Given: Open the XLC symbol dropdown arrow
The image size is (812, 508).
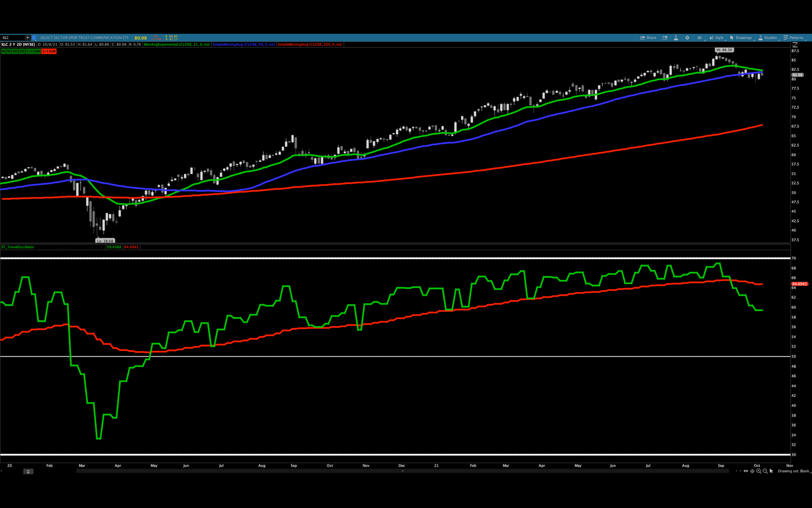Looking at the screenshot, I should [x=27, y=38].
